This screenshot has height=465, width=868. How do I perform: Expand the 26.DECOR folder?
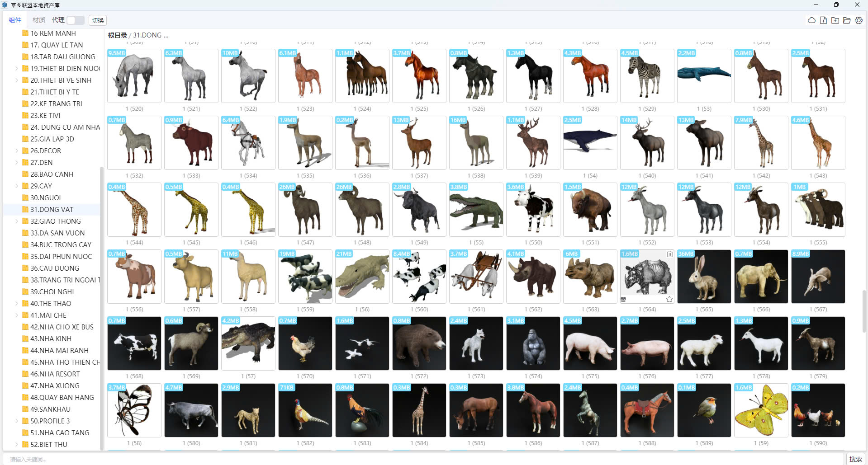tap(17, 151)
